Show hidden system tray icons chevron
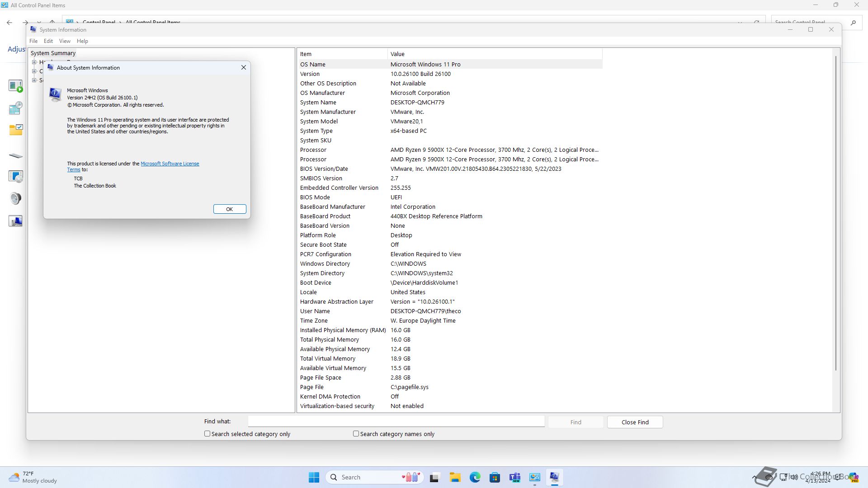 pos(754,477)
